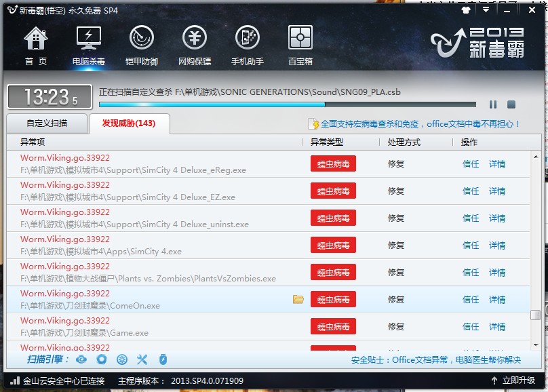Viewport: 548px width, 392px height.
Task: Trust the ComeOn.exe item
Action: [471, 299]
